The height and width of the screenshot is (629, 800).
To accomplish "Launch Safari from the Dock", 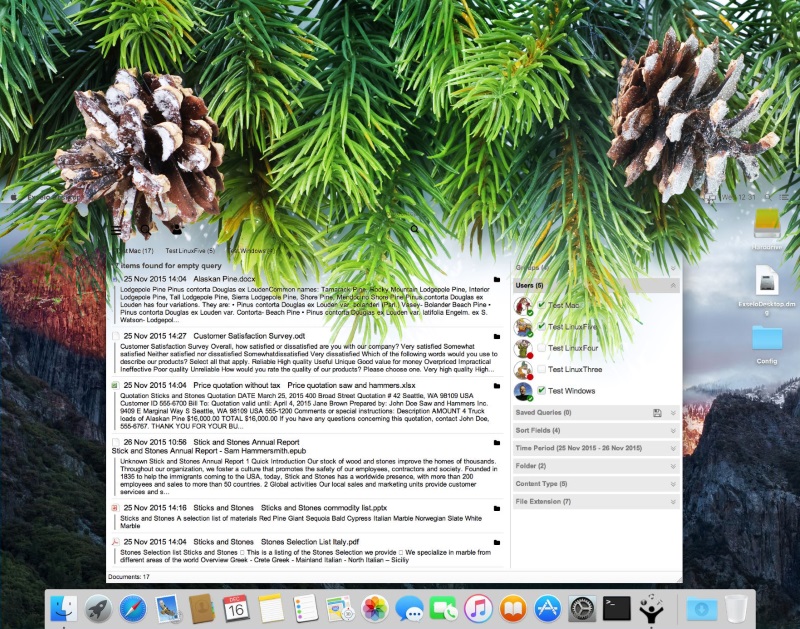I will point(133,609).
